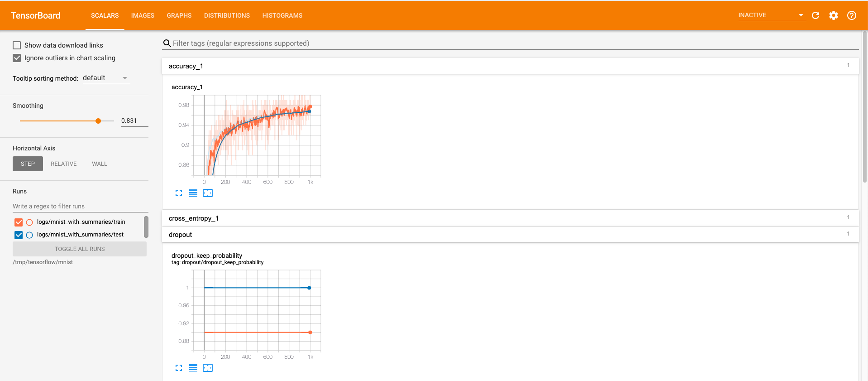Click the runs list scrollbar
This screenshot has width=868, height=381.
(x=146, y=227)
